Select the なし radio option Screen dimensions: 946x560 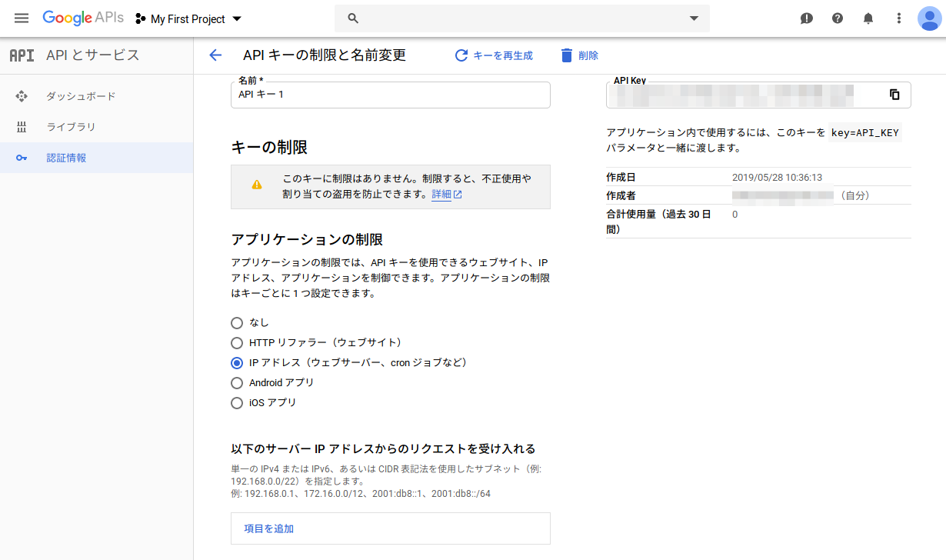(x=237, y=323)
